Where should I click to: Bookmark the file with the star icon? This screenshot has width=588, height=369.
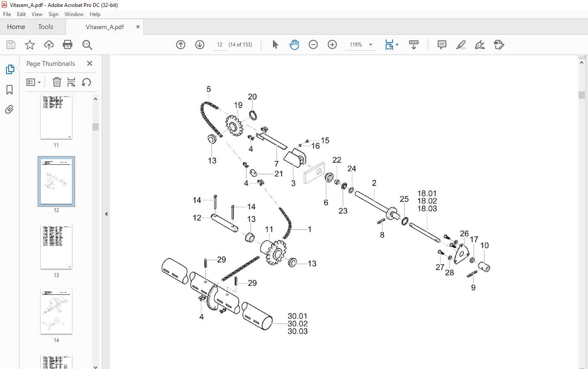tap(30, 45)
